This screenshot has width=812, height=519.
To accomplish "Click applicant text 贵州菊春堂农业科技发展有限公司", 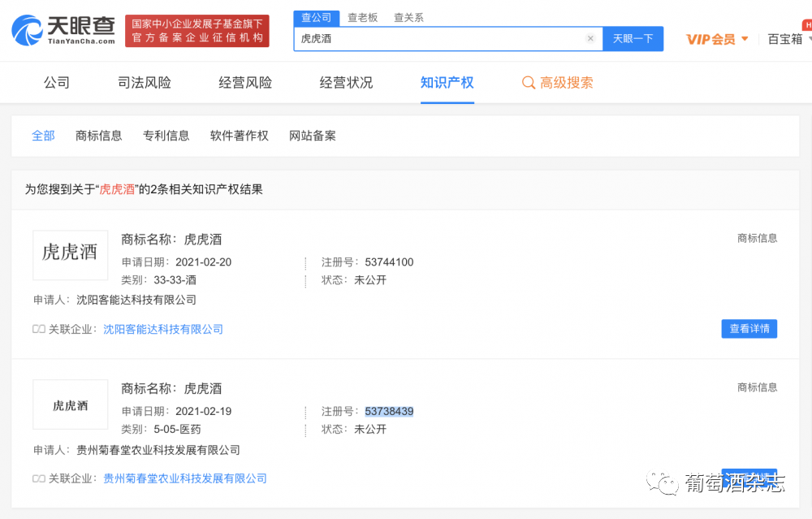I will 158,450.
